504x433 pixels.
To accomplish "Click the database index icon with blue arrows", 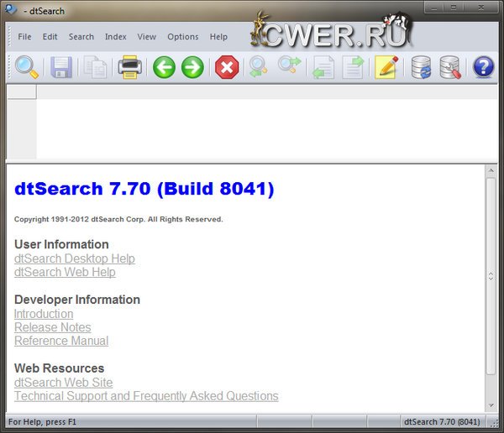I will coord(420,67).
